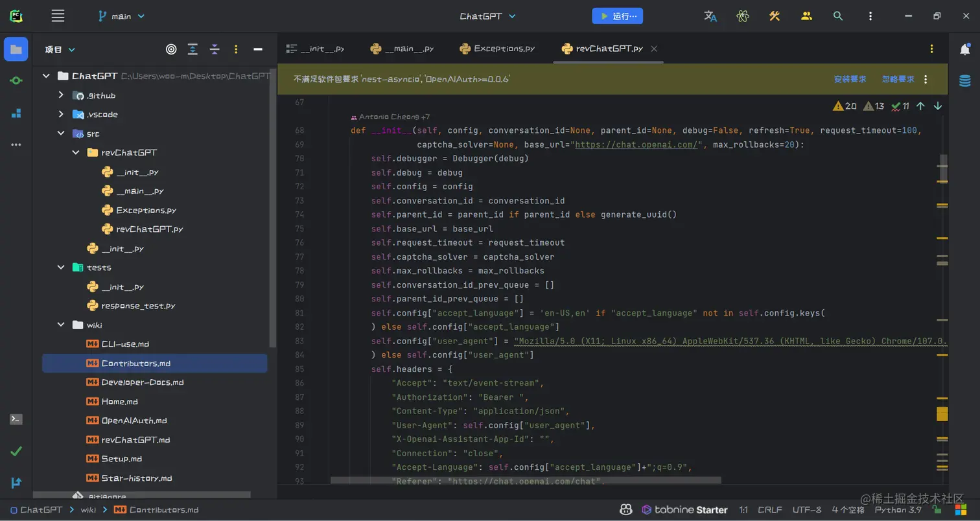Click the editor horizontal scrollbar
This screenshot has width=980, height=521.
coord(526,480)
